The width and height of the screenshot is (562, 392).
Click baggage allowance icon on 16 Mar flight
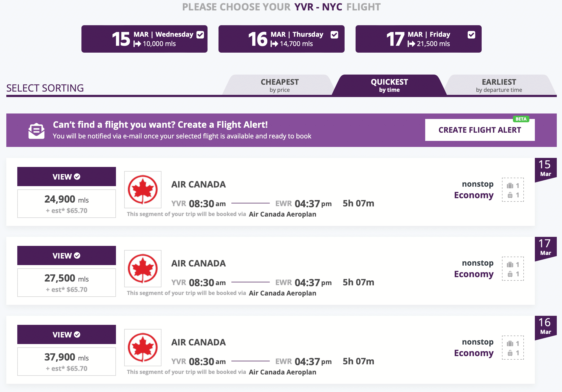(513, 348)
